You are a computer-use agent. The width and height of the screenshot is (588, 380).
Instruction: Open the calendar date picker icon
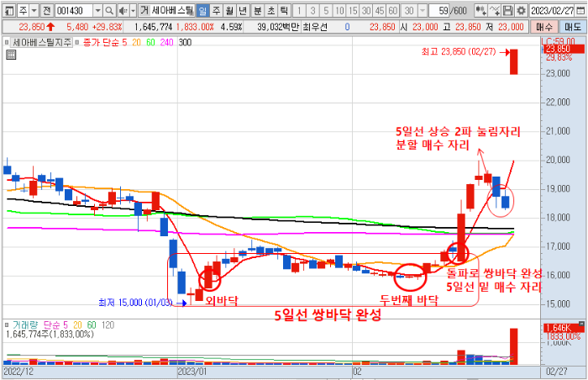pyautogui.click(x=581, y=11)
